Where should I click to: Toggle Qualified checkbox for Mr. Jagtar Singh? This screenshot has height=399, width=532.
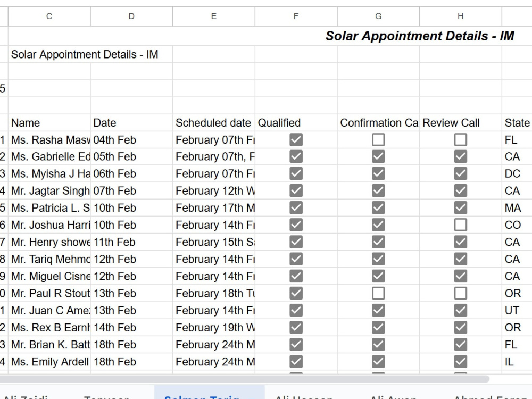coord(296,190)
